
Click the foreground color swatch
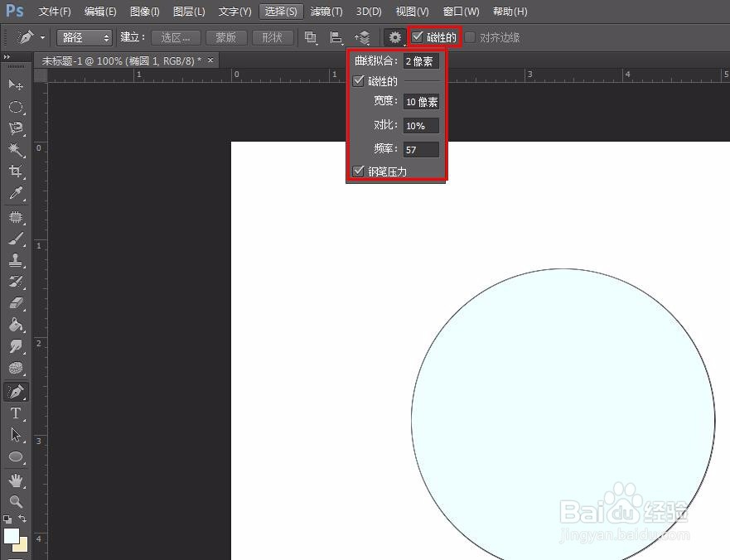(x=10, y=535)
